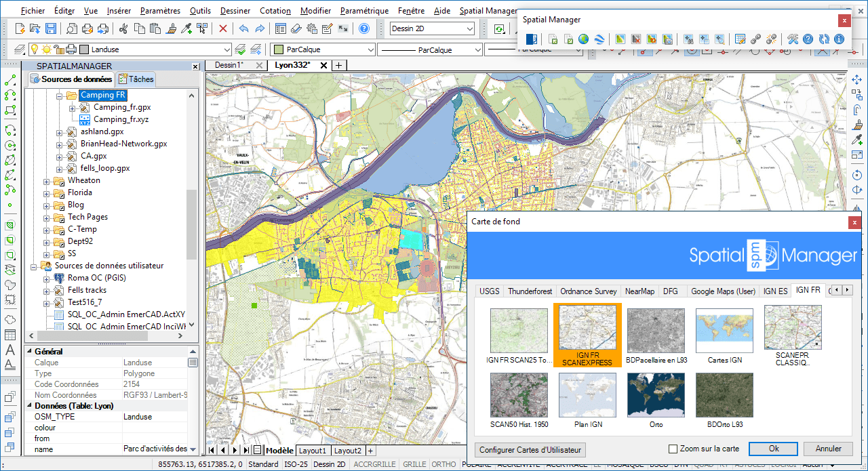Toggle the layer freeze sun icon
This screenshot has height=471, width=868.
click(46, 49)
